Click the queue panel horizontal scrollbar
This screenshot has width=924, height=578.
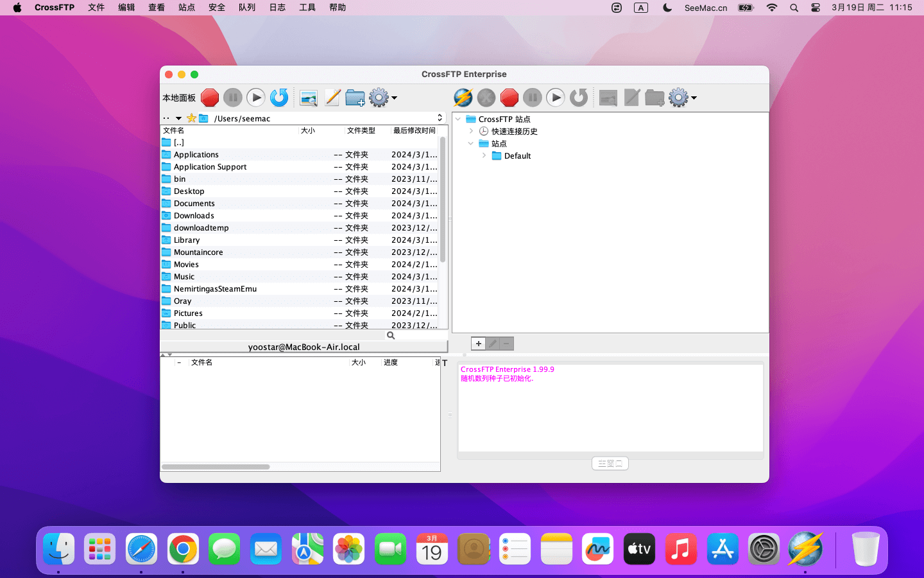tap(216, 467)
